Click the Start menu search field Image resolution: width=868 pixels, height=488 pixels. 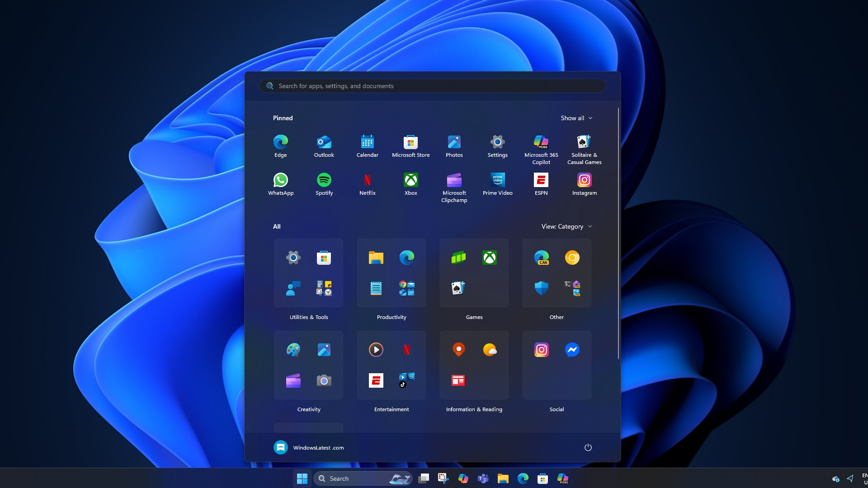(432, 86)
